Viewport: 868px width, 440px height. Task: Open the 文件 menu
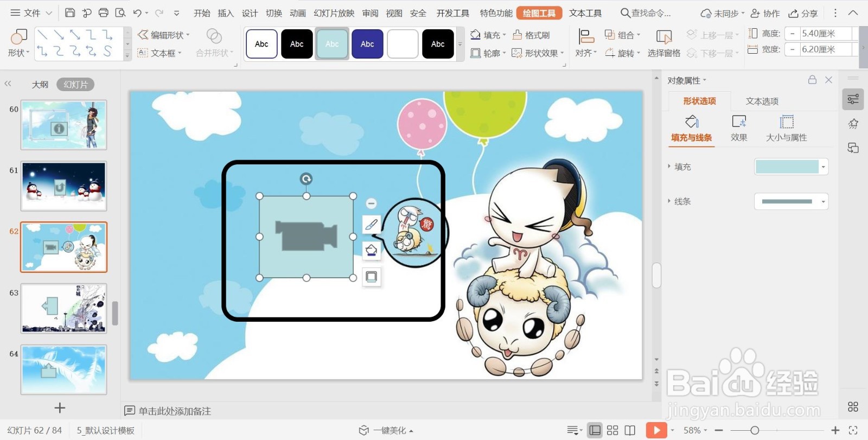(x=31, y=12)
